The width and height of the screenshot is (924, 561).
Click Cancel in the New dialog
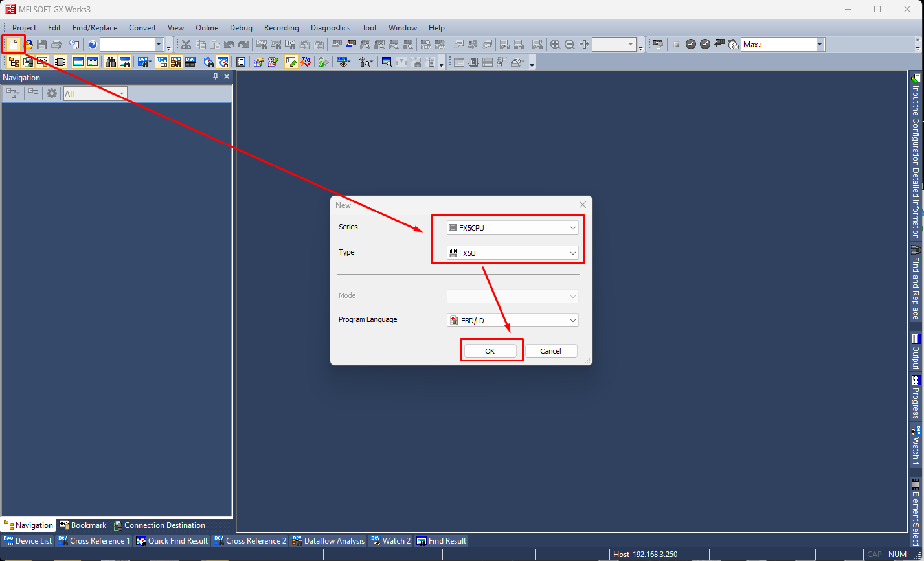[550, 351]
